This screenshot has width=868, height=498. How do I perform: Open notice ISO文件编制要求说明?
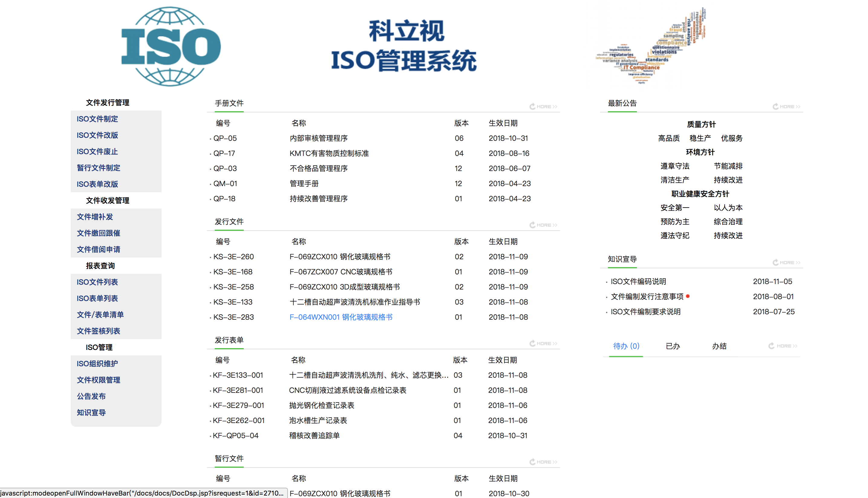[645, 312]
